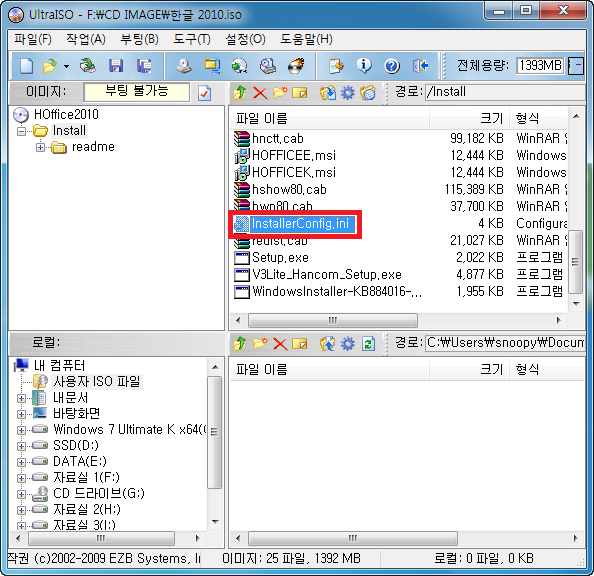Click the local pane Rename icon
This screenshot has width=594, height=576.
pos(300,344)
